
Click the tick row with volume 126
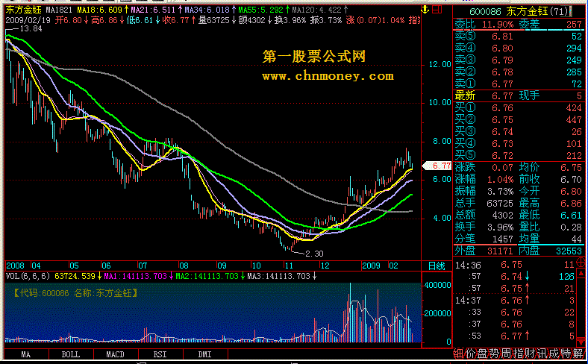pyautogui.click(x=515, y=277)
